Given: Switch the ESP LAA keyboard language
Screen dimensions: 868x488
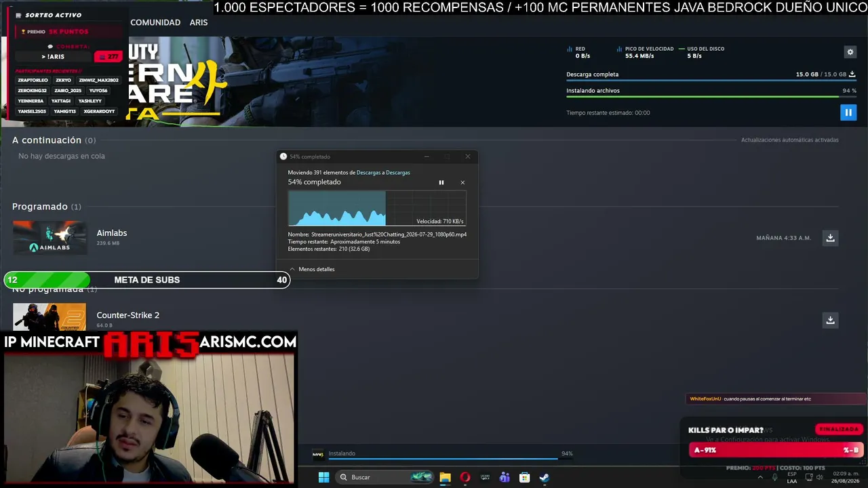Looking at the screenshot, I should (792, 477).
